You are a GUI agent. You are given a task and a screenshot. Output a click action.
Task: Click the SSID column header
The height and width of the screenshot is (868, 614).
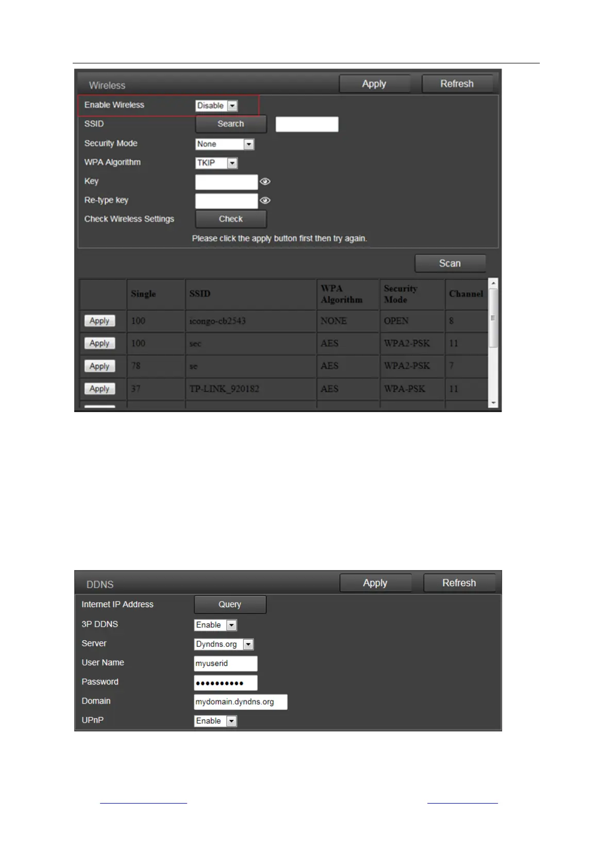(x=251, y=294)
